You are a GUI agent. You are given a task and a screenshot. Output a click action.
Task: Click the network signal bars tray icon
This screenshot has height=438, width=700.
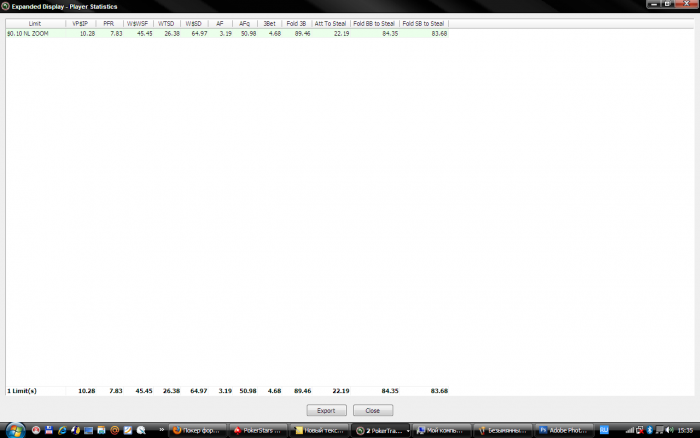click(629, 430)
